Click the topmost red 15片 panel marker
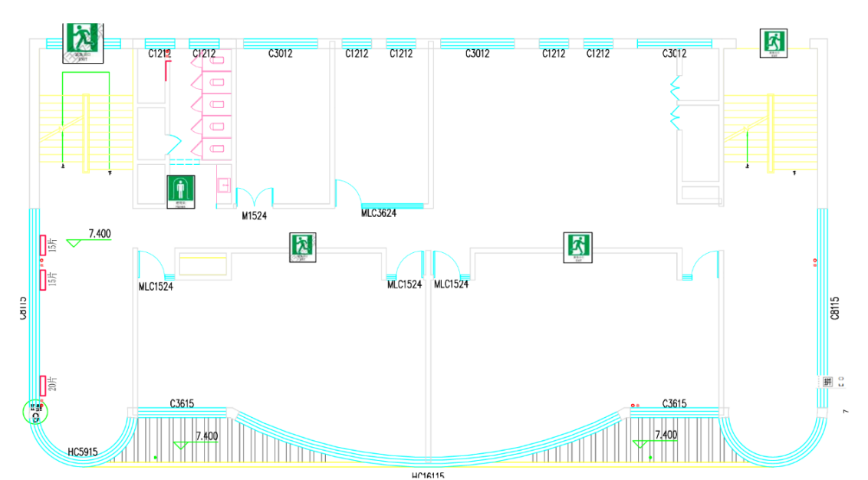Viewport: 868px width, 480px height. point(44,245)
